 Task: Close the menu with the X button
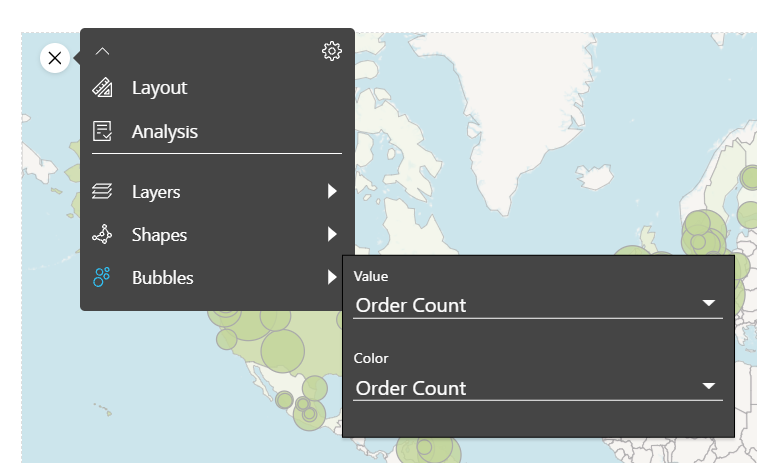55,58
